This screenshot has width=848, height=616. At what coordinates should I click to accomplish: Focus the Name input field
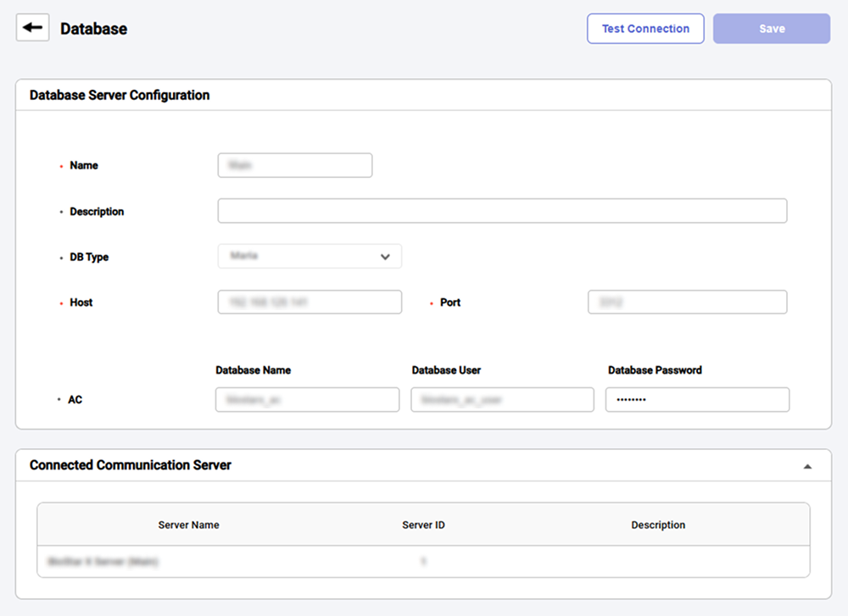[x=294, y=165]
